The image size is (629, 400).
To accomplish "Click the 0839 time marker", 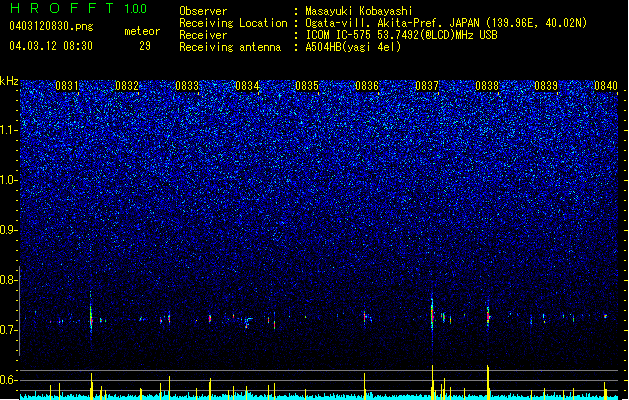I will [x=546, y=86].
